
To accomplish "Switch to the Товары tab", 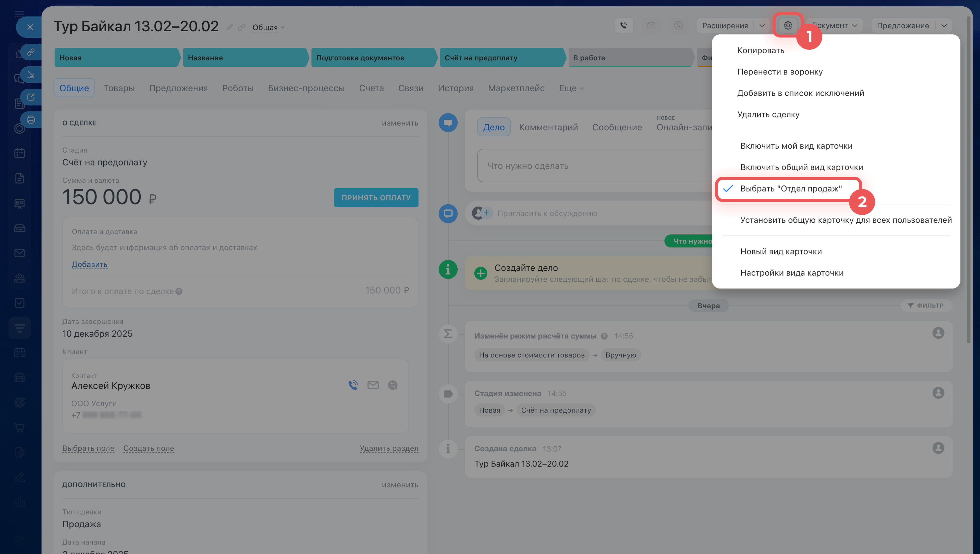I will (119, 88).
